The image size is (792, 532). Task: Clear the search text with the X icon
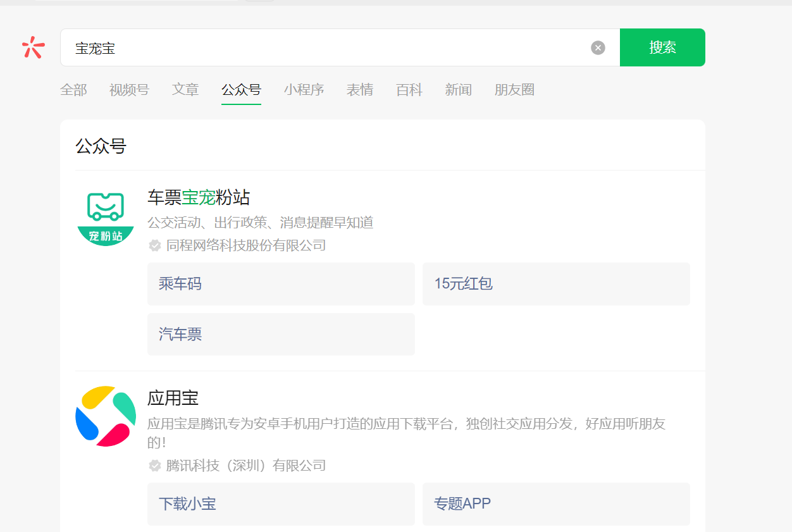598,47
